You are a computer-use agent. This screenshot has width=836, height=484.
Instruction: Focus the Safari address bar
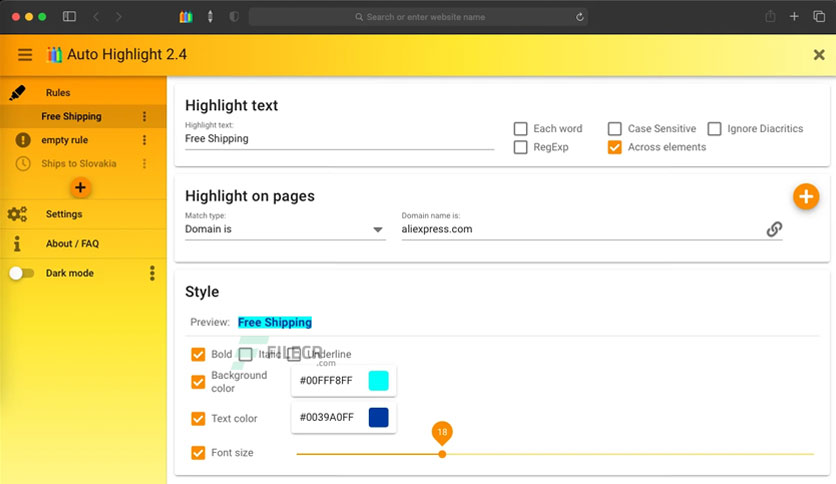point(419,17)
